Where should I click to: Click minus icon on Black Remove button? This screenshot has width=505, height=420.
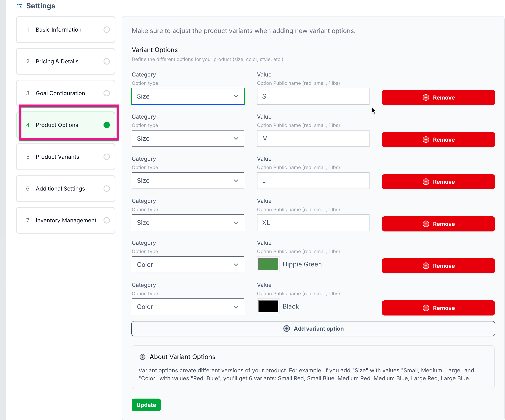(426, 308)
